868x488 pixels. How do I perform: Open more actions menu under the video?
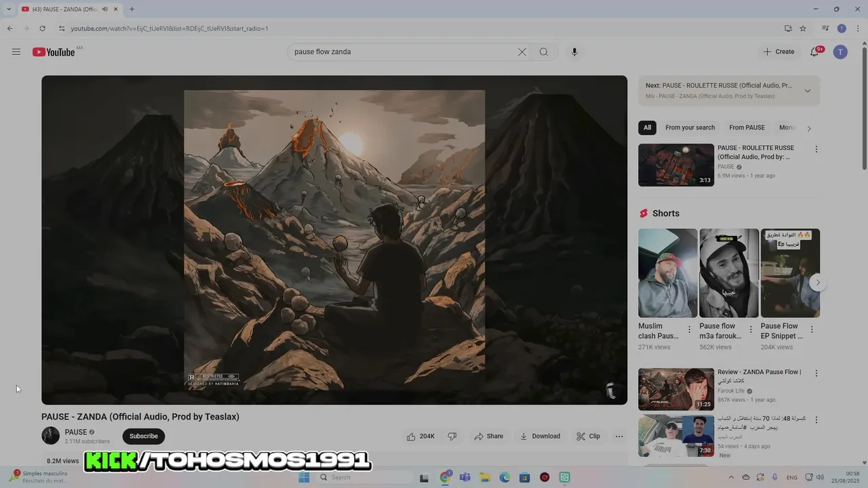619,436
